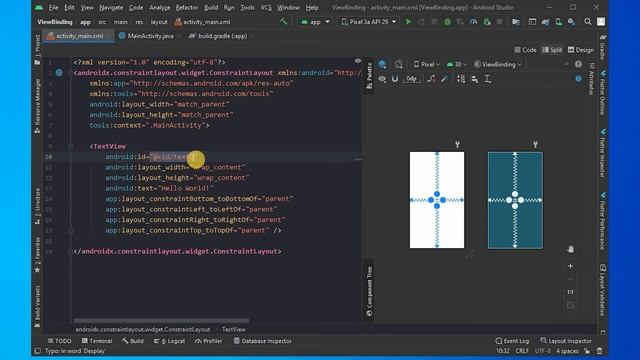This screenshot has width=640, height=360.
Task: Open the Pixel device preview dropdown
Action: [427, 64]
